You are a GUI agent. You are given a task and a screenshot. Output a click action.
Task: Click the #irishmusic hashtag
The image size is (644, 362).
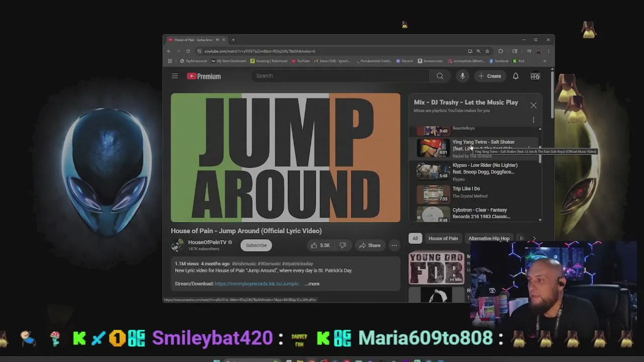point(244,264)
